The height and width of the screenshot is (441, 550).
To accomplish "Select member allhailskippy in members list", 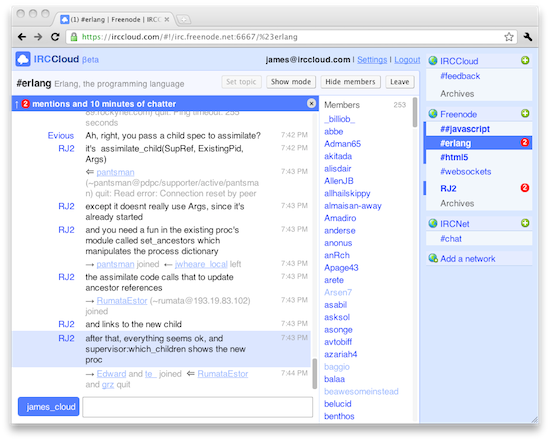I will tap(347, 193).
